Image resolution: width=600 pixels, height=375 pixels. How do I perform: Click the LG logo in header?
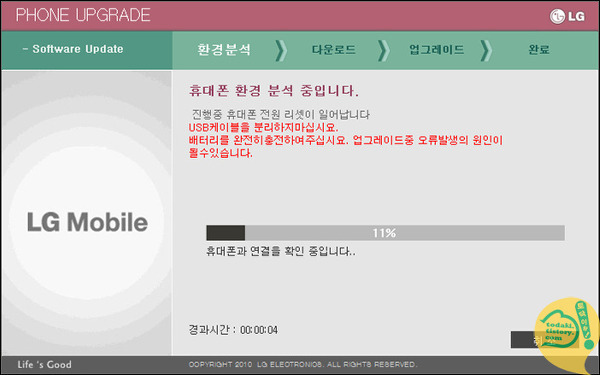pos(567,16)
